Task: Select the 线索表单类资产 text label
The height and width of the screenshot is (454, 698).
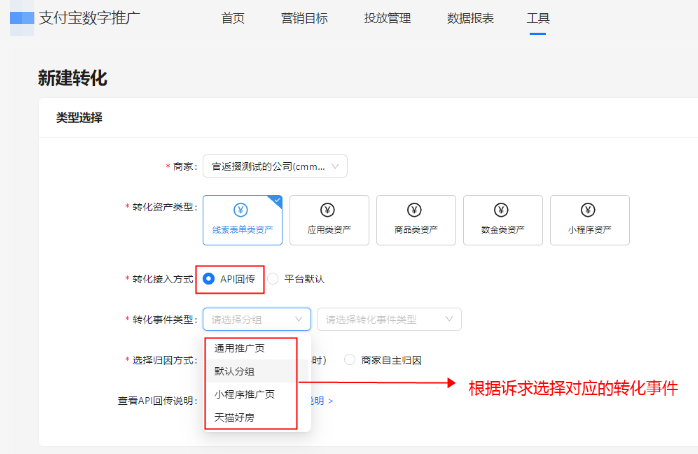Action: click(x=243, y=230)
